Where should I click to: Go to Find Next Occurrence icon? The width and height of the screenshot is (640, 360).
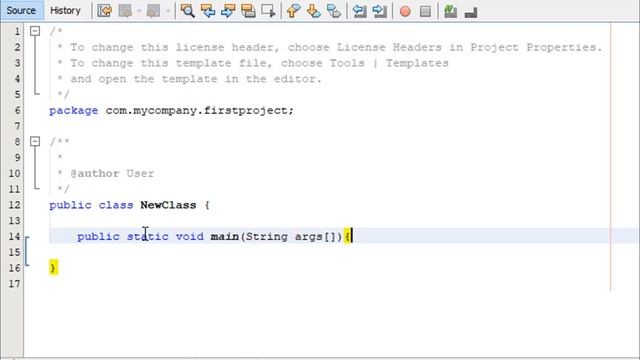228,11
